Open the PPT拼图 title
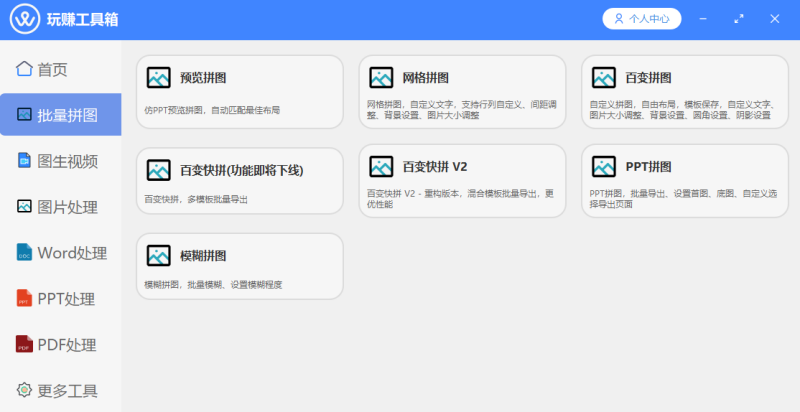 (648, 167)
